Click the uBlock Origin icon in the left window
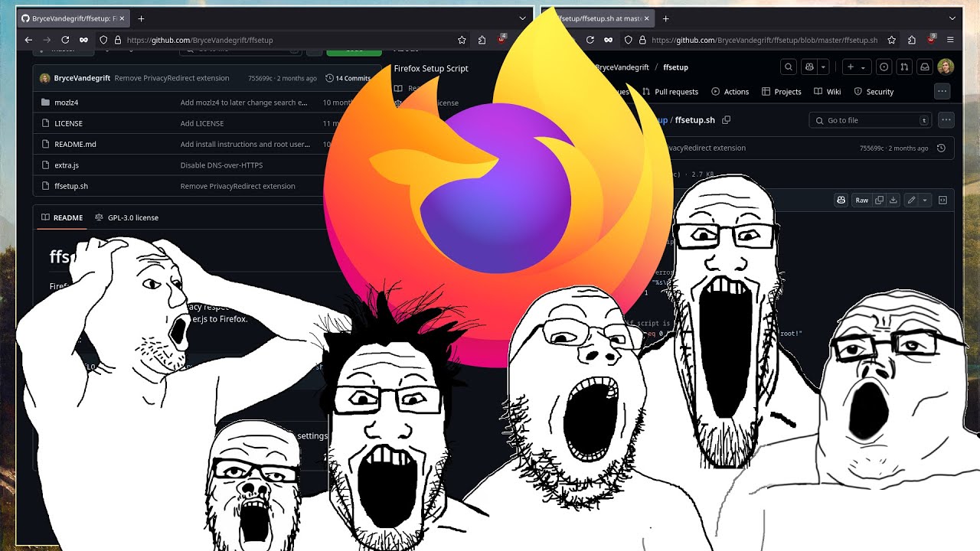980x551 pixels. point(502,38)
